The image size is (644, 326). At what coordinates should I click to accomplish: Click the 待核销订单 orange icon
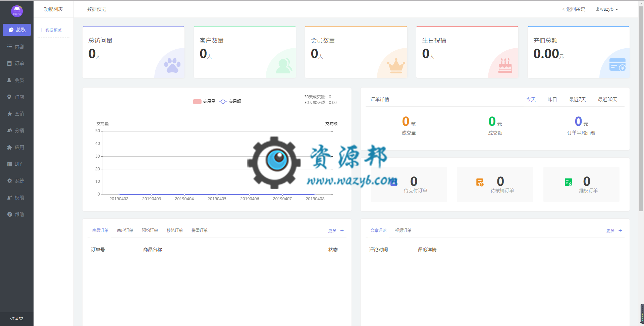[480, 182]
